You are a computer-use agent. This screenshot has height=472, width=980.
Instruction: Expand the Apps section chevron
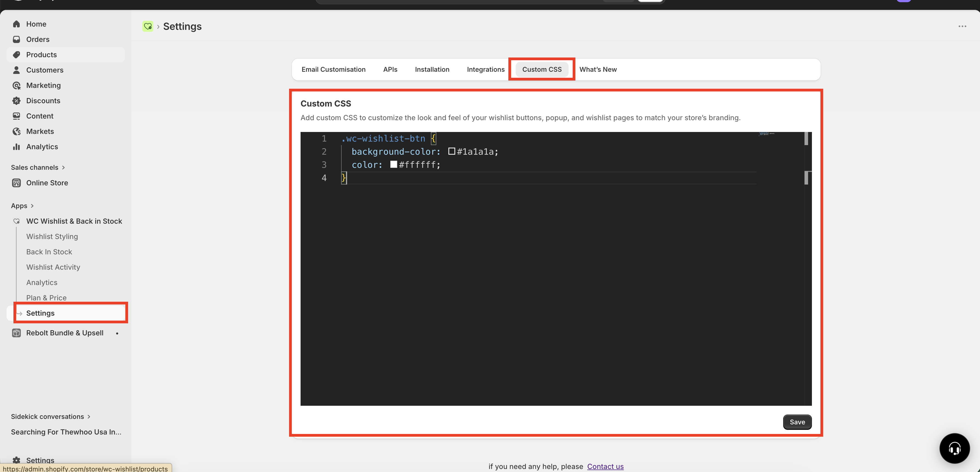[32, 206]
